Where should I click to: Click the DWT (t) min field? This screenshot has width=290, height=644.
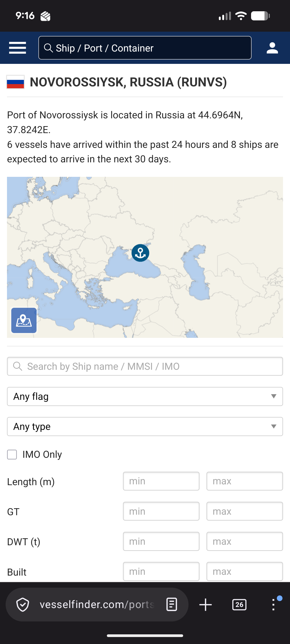click(161, 541)
